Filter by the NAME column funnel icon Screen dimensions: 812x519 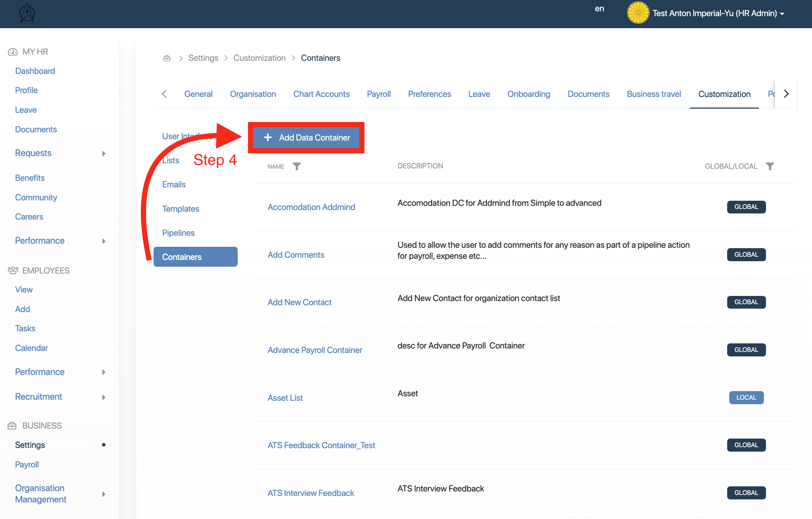297,166
